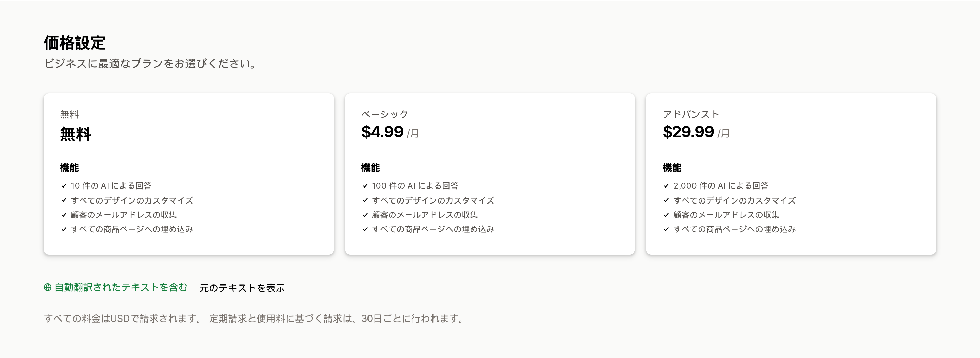
Task: Click the 自動翻訳されたテキストを含む label
Action: (x=121, y=287)
